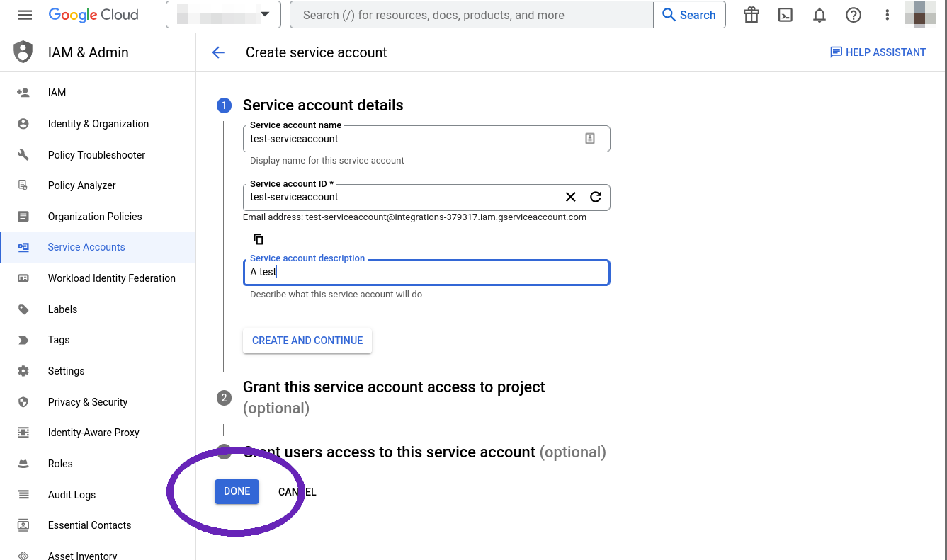Open the project selector dropdown
947x560 pixels.
223,14
